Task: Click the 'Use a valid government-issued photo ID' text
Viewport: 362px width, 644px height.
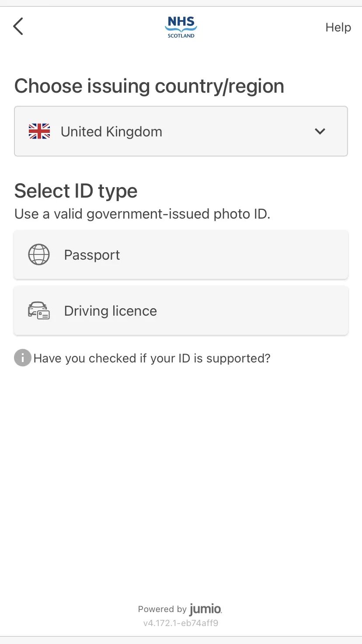Action: (x=142, y=214)
